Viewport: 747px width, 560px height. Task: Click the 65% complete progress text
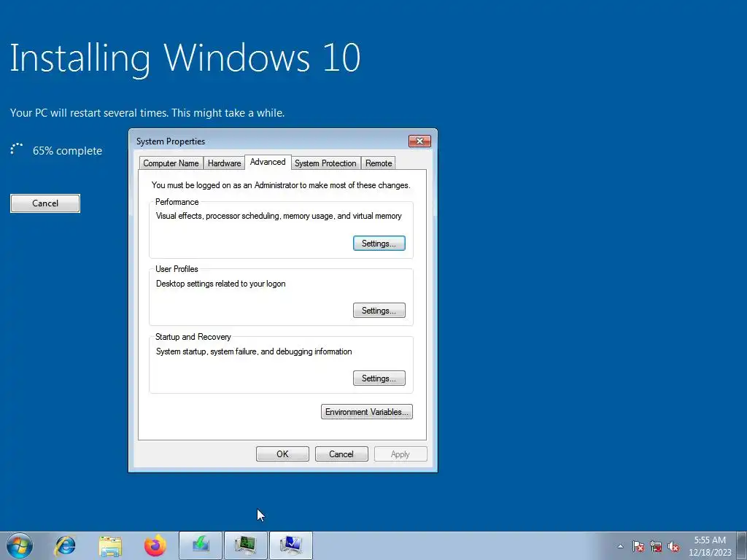[x=67, y=151]
